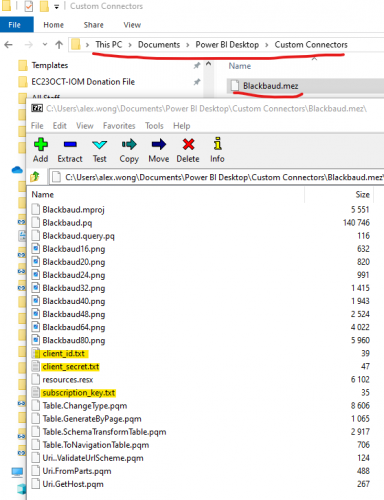Expand the chevron after Power BI Desktop breadcrumb
Screen dimensions: 384x500
click(x=267, y=45)
